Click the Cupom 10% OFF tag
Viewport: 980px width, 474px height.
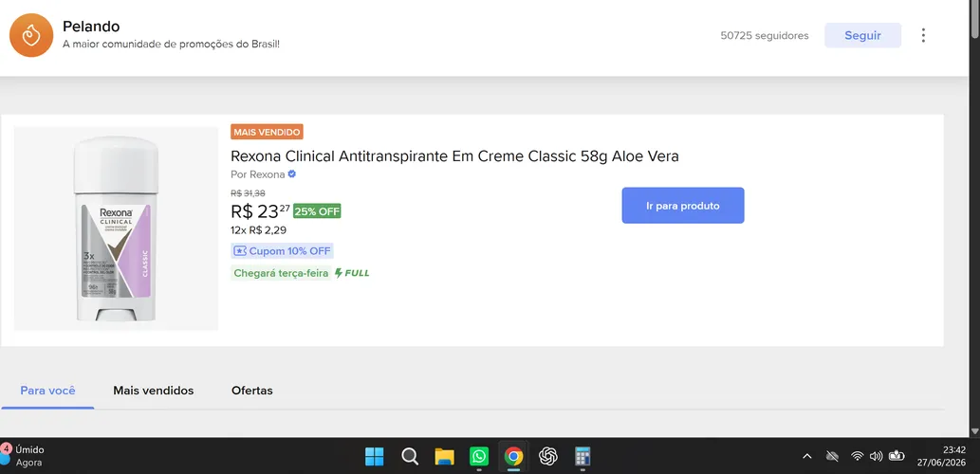click(x=282, y=251)
